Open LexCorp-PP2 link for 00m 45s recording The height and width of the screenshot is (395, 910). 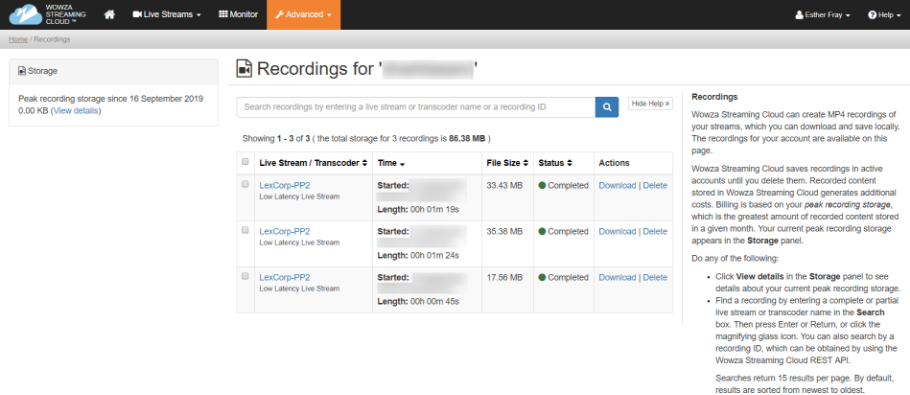(284, 277)
